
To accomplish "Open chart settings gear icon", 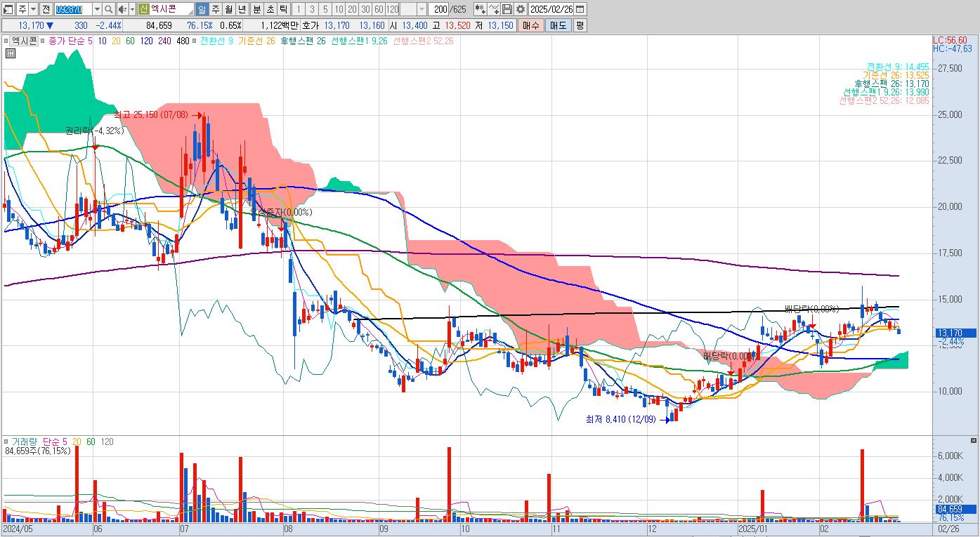I will coord(520,9).
